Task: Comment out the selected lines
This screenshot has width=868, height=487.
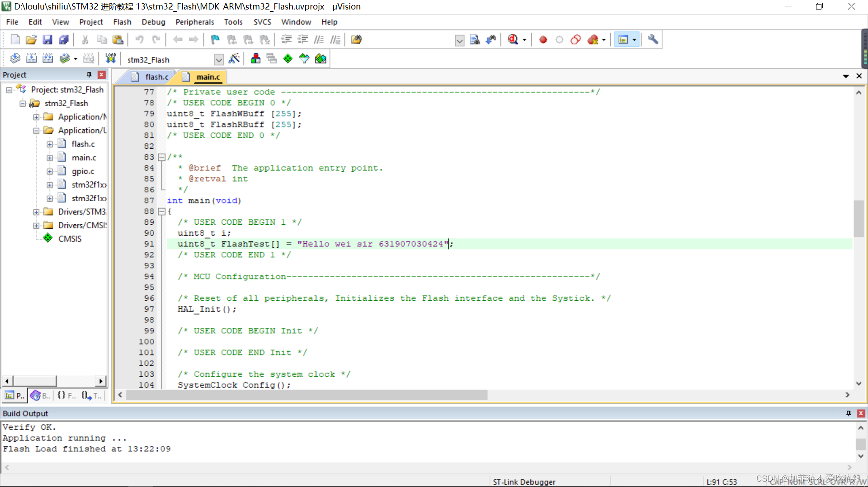Action: 319,39
